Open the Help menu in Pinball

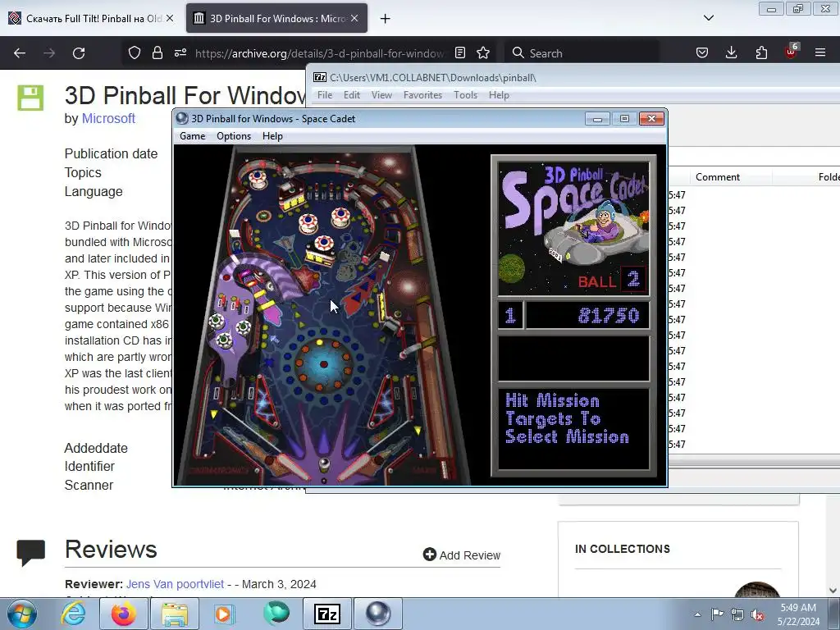coord(272,136)
